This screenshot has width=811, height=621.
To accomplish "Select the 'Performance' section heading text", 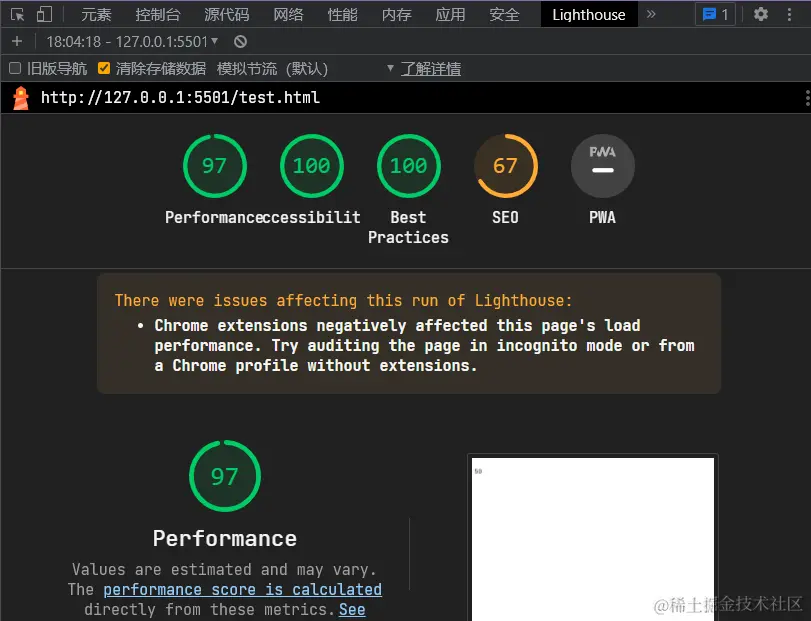I will [225, 539].
